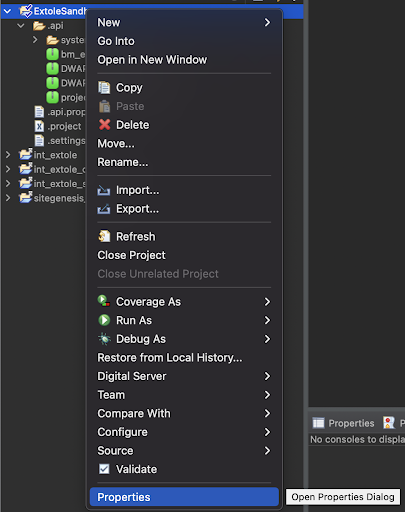Image resolution: width=405 pixels, height=512 pixels.
Task: Switch to the Properties view tab
Action: click(344, 423)
